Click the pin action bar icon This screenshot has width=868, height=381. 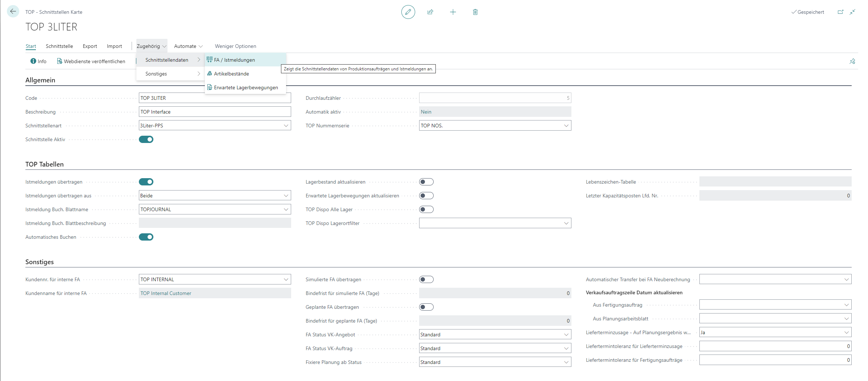[852, 61]
